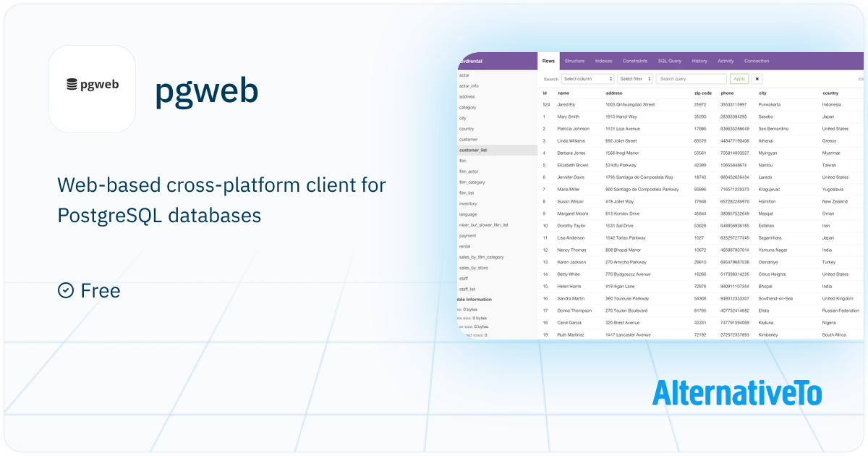Click the Mary Smith name cell
The height and width of the screenshot is (456, 868).
point(568,117)
